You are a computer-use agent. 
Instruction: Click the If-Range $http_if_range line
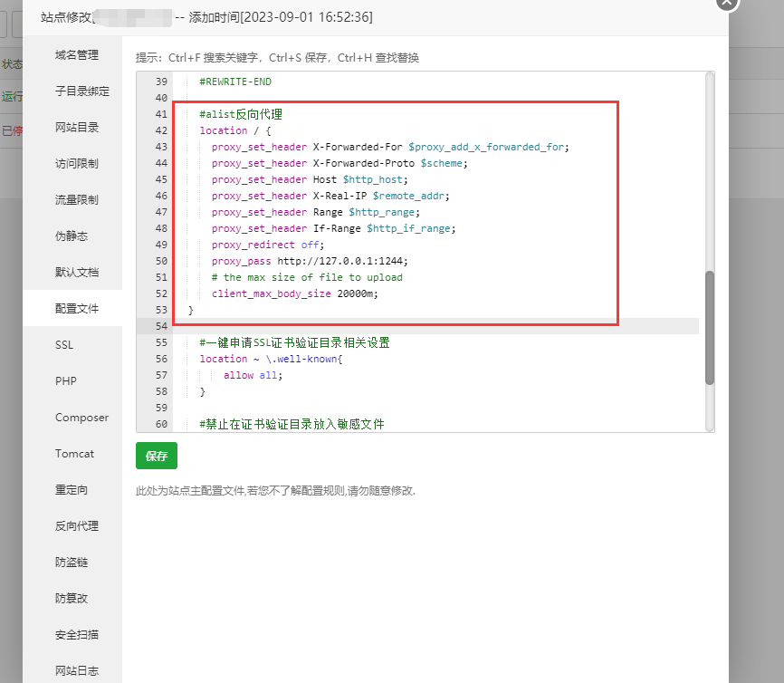(x=333, y=228)
